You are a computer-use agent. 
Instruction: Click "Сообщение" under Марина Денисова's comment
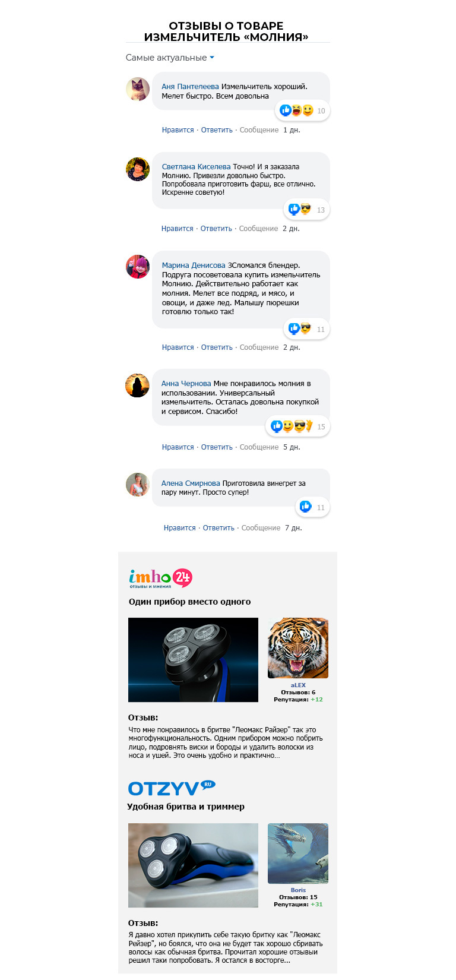[259, 347]
